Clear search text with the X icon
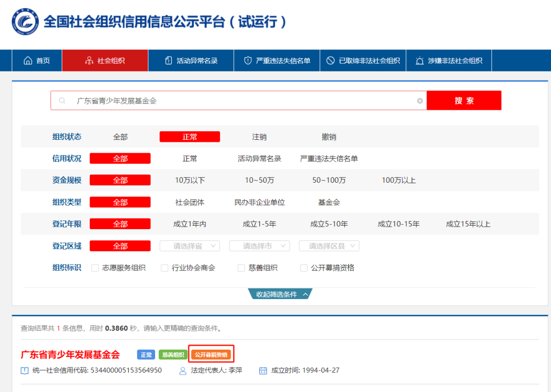 pos(420,101)
